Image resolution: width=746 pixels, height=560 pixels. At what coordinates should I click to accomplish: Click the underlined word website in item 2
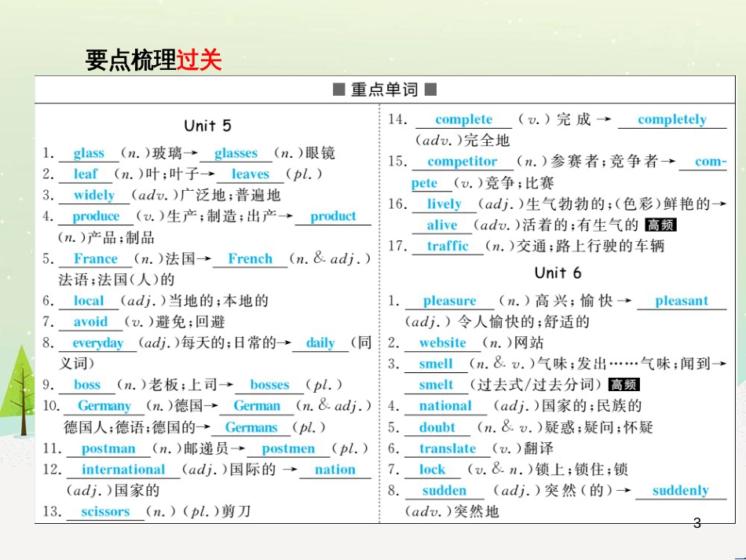(x=442, y=342)
